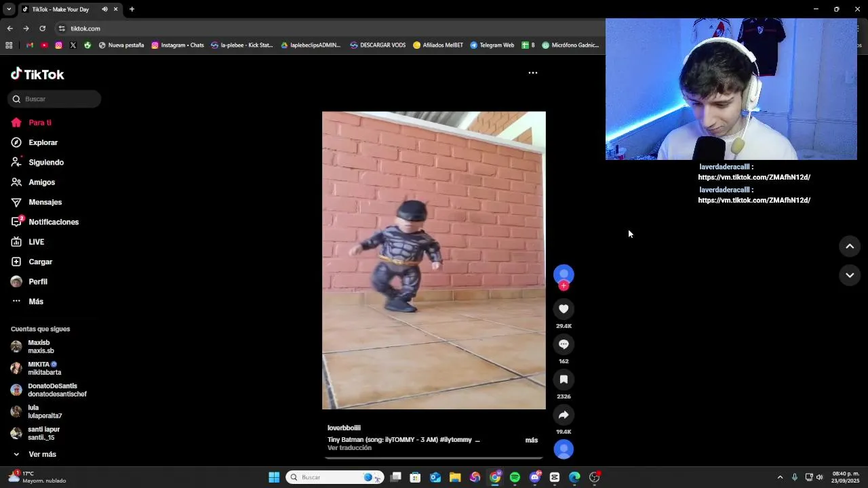Follow creator using red plus badge
868x488 pixels.
pos(564,286)
